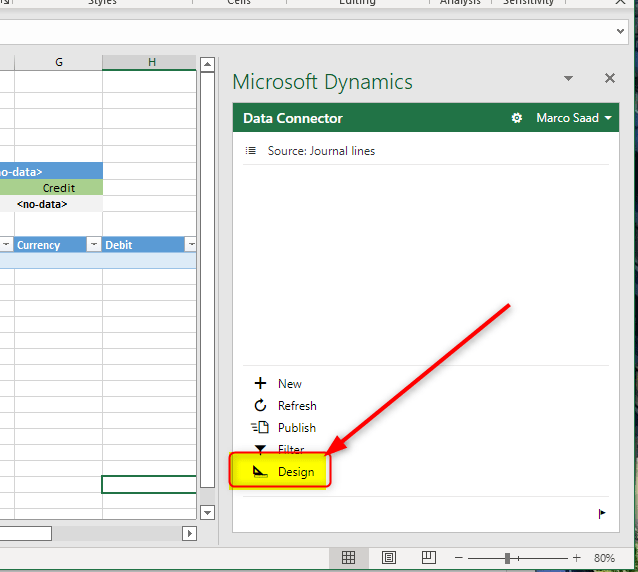Switch to Page Layout view
This screenshot has width=638, height=572.
point(389,557)
